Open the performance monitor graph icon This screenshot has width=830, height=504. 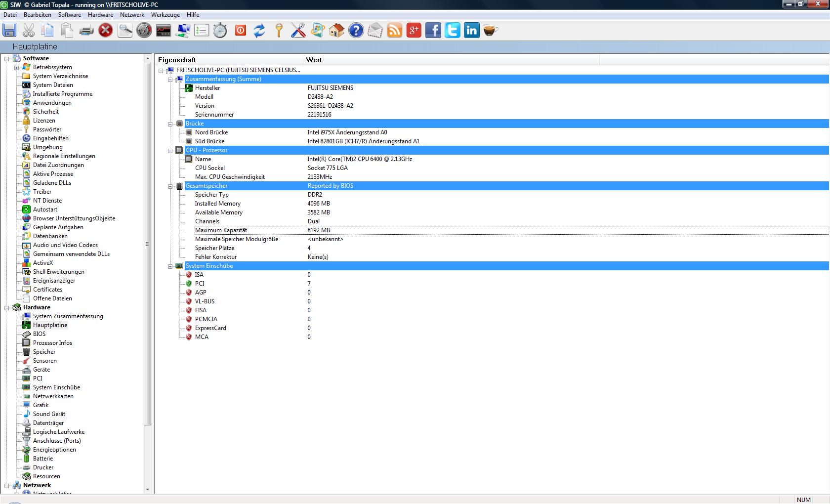tap(164, 30)
